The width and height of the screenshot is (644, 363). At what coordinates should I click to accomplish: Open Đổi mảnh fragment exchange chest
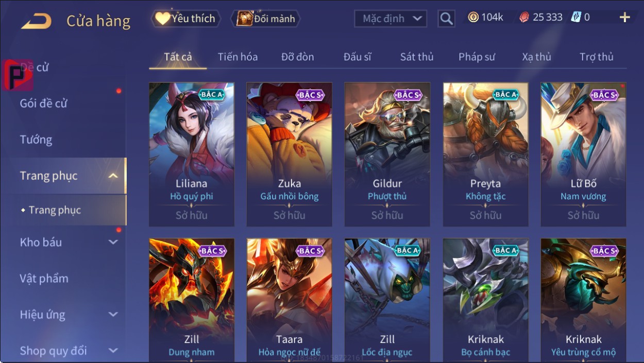(266, 19)
